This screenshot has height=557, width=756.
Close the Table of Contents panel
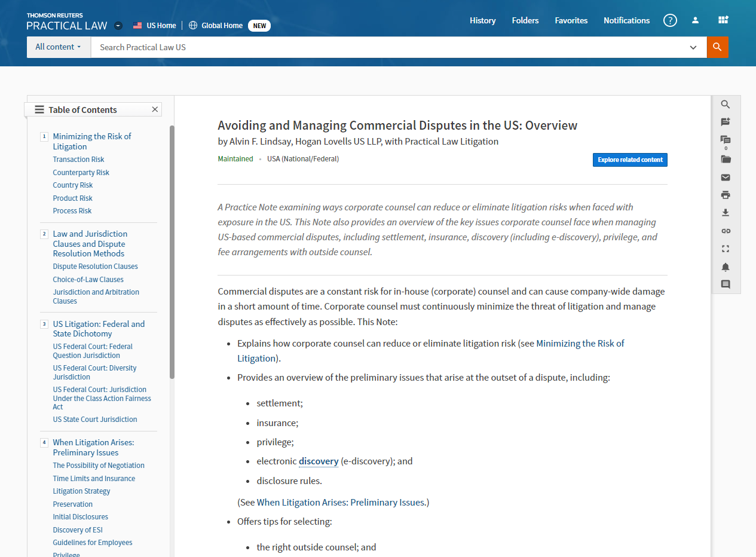pyautogui.click(x=155, y=109)
